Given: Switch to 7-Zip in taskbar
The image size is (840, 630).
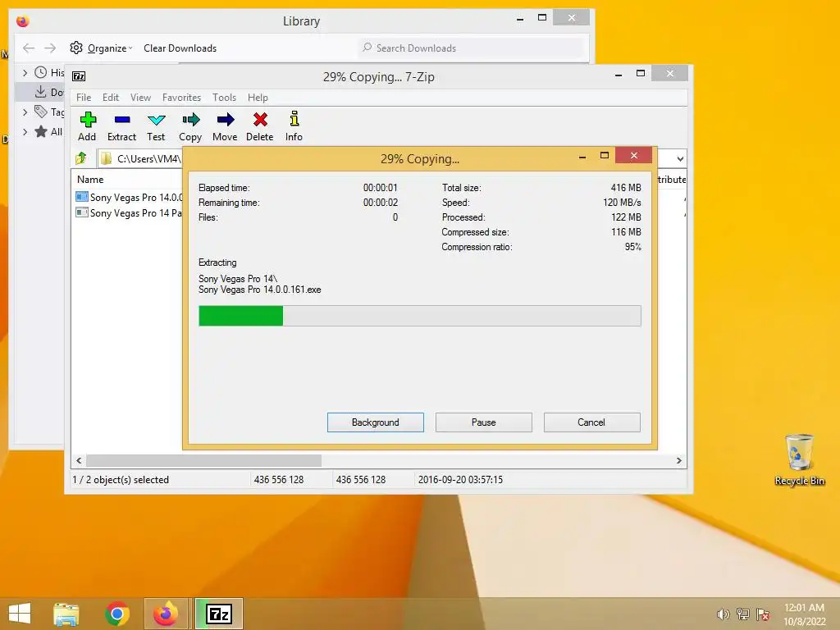Looking at the screenshot, I should (x=219, y=614).
